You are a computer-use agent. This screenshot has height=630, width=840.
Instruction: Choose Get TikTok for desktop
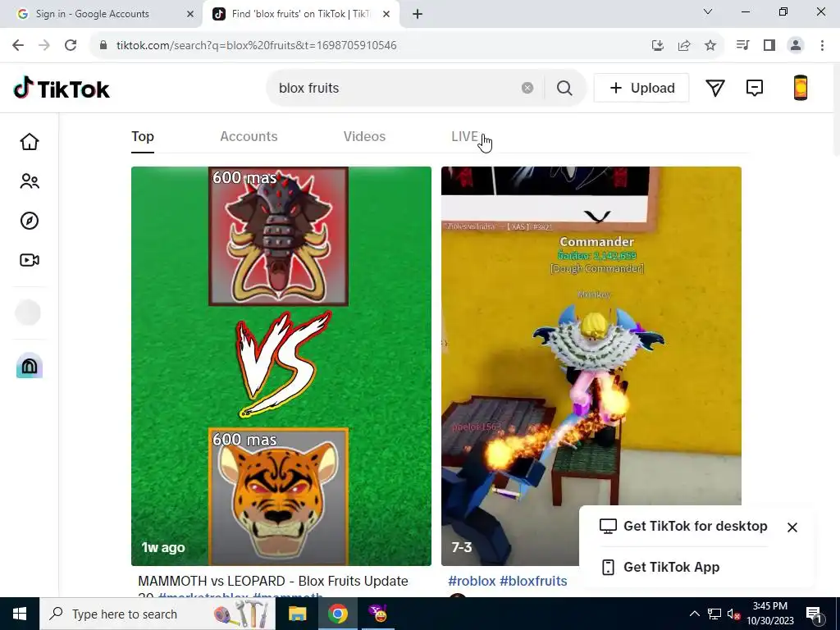683,526
